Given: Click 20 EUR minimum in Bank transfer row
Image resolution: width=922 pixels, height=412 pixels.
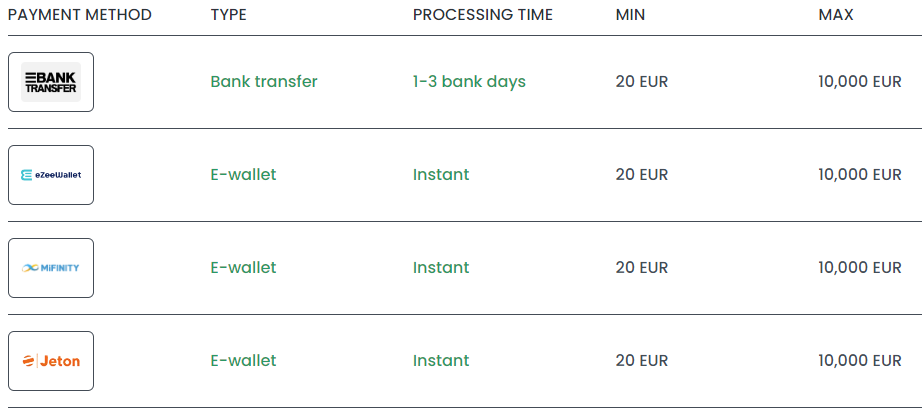Looking at the screenshot, I should 642,82.
